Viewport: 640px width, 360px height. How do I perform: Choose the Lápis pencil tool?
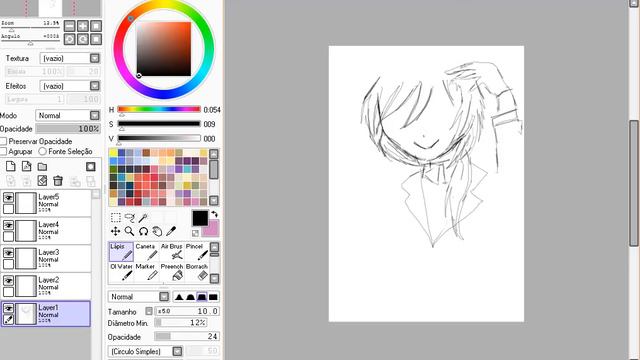coord(121,252)
